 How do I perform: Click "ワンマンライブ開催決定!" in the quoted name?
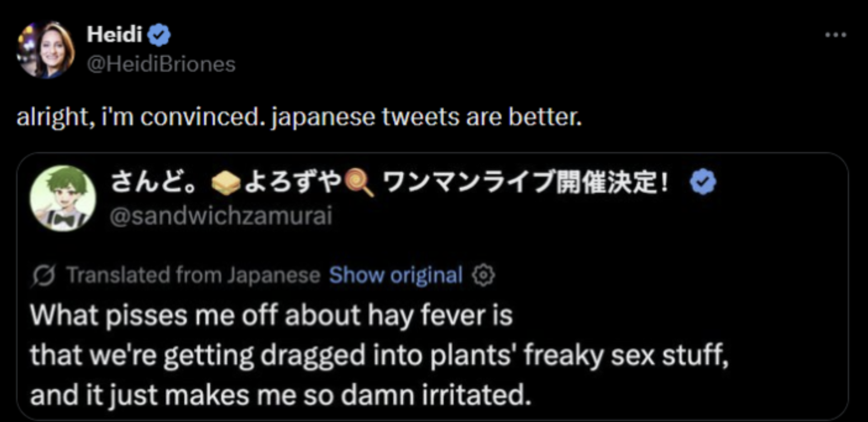click(x=525, y=183)
